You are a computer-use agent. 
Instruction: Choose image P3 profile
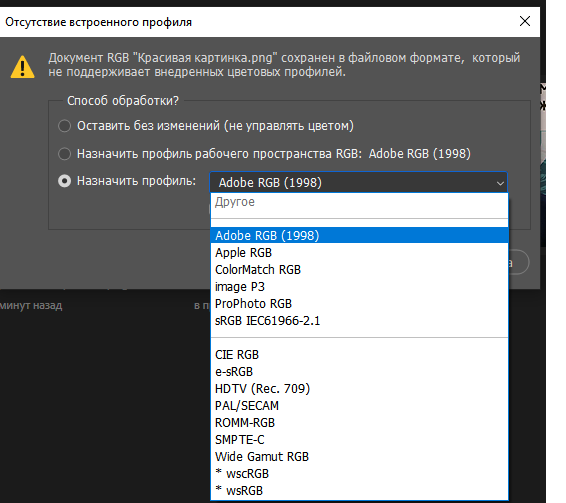(x=359, y=286)
